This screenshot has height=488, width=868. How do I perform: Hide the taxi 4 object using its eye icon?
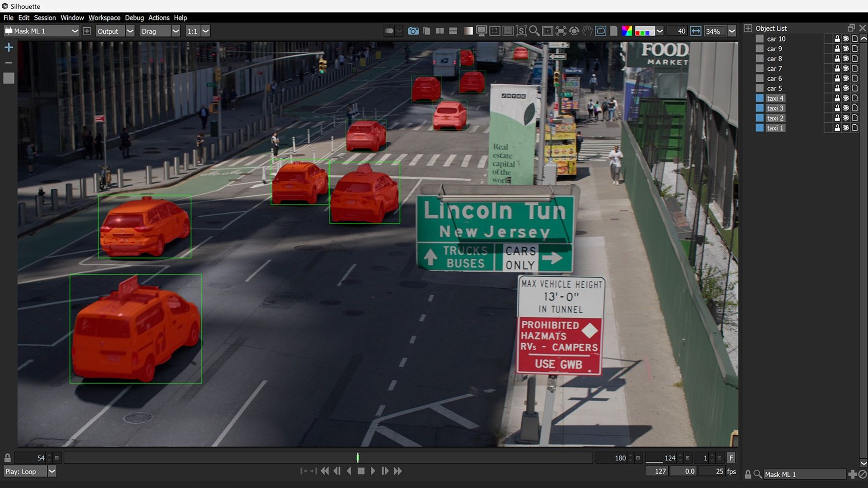(845, 98)
